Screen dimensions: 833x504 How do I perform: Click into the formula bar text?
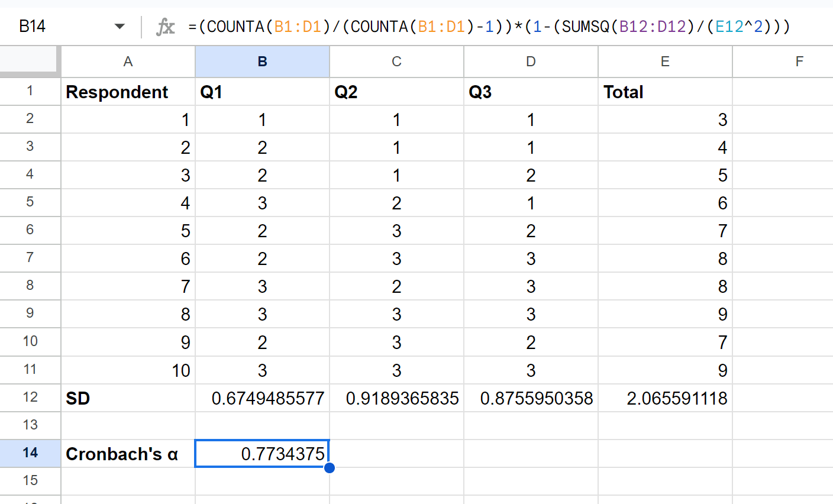coord(489,27)
